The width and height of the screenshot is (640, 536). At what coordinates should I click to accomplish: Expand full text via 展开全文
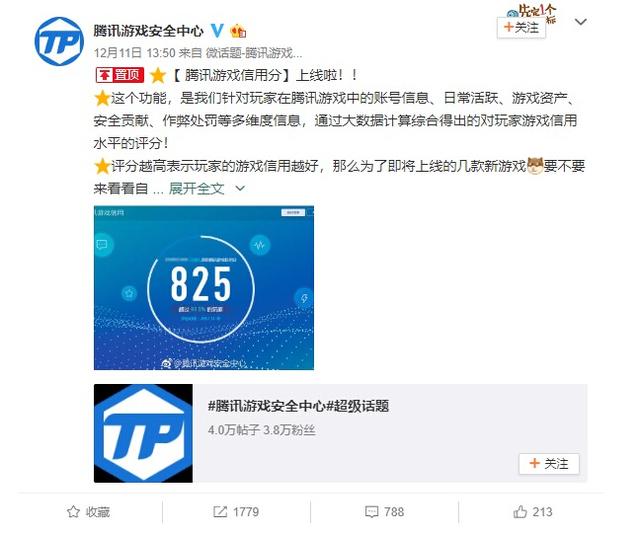click(x=196, y=188)
